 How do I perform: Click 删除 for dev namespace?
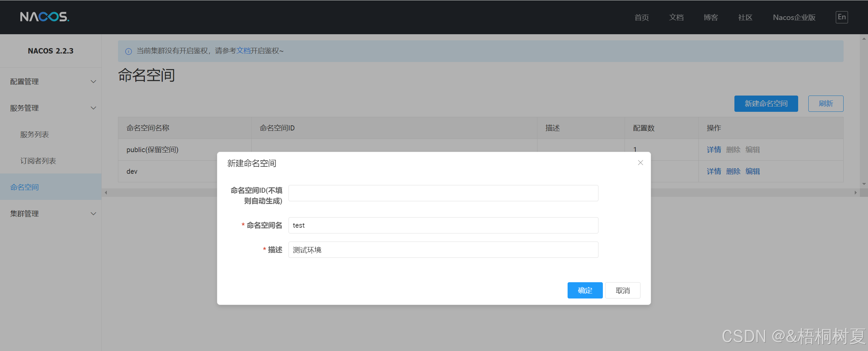click(x=733, y=171)
